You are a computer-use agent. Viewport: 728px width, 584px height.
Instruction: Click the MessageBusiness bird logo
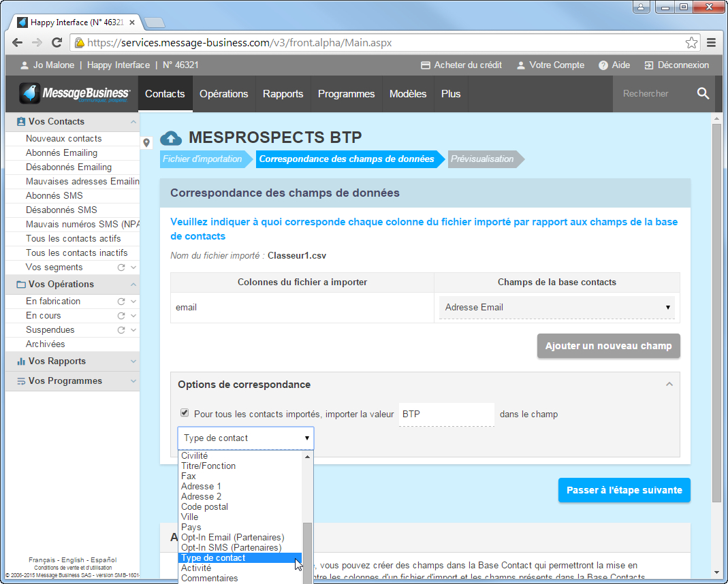click(30, 94)
